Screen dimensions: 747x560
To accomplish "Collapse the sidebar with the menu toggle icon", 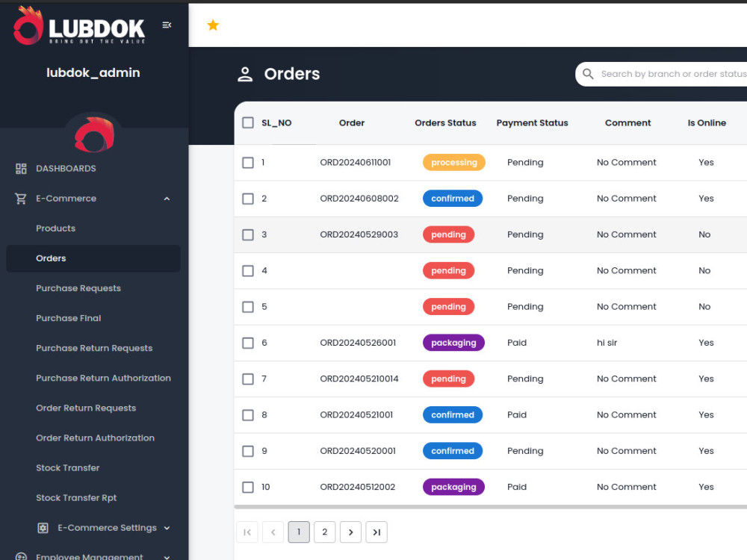I will pyautogui.click(x=167, y=25).
